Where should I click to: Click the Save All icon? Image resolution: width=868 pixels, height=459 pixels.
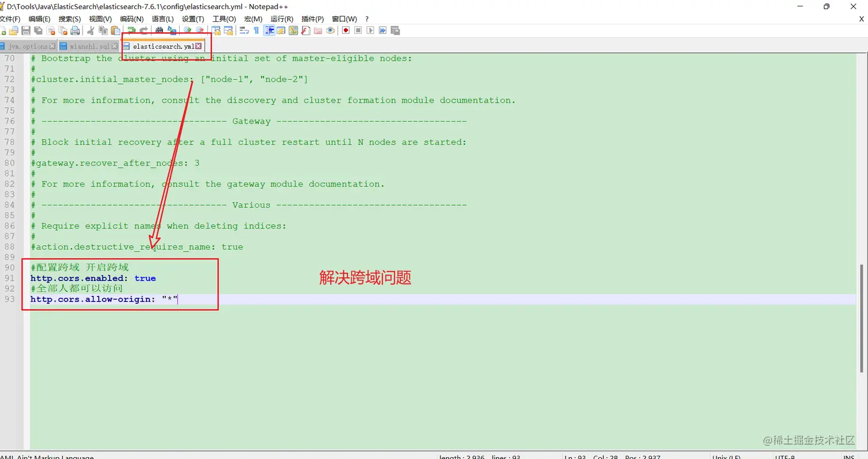click(x=38, y=30)
